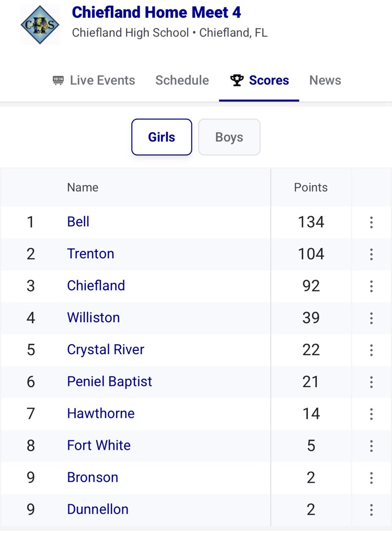Open the News tab
Image resolution: width=392 pixels, height=534 pixels.
click(x=325, y=81)
